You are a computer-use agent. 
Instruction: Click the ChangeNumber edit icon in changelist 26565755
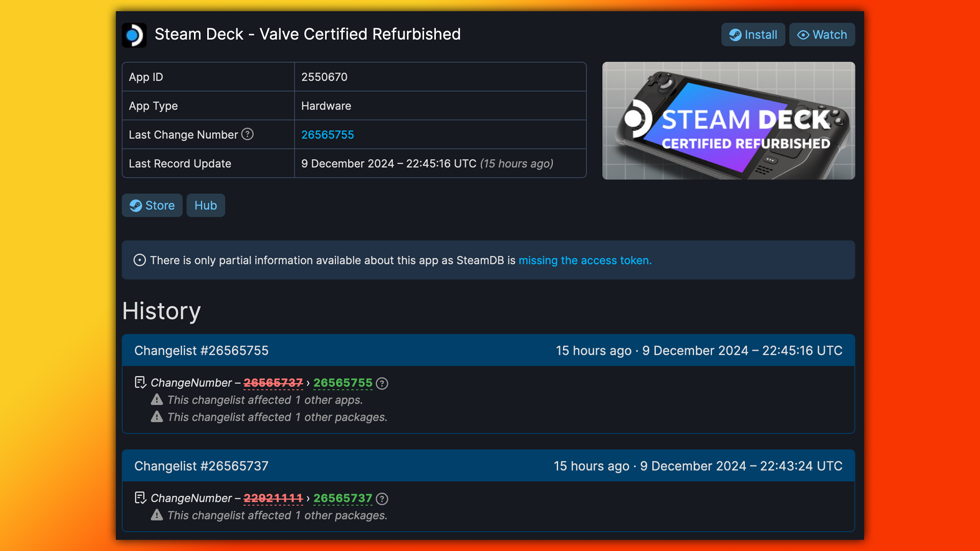(x=140, y=383)
